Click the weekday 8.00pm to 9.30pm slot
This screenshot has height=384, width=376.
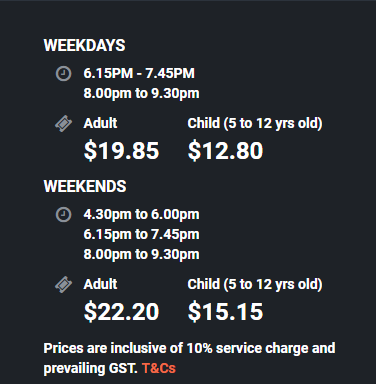141,94
